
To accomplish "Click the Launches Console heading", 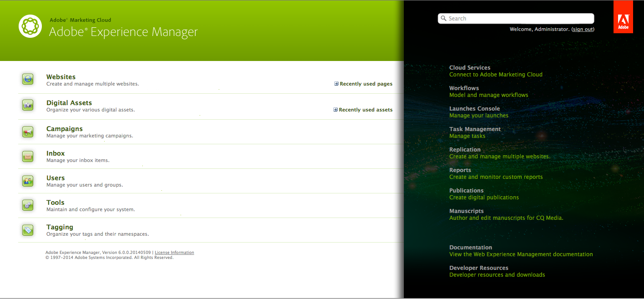I will coord(474,109).
